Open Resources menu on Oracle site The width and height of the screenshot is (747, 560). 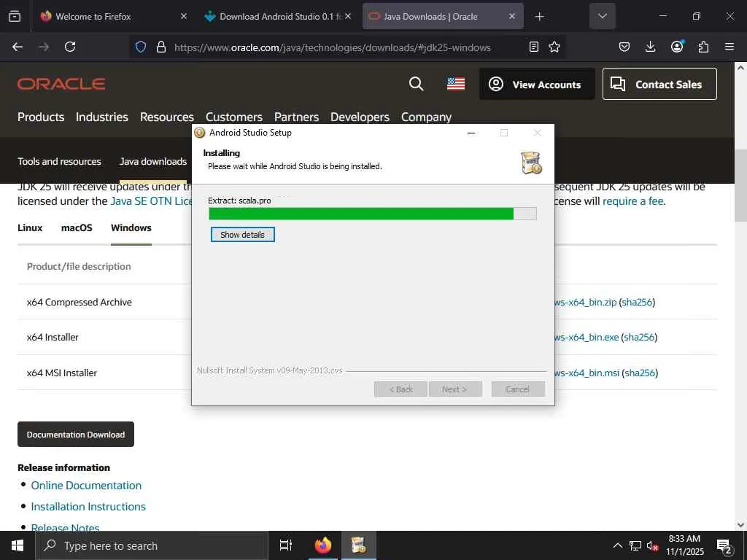167,117
